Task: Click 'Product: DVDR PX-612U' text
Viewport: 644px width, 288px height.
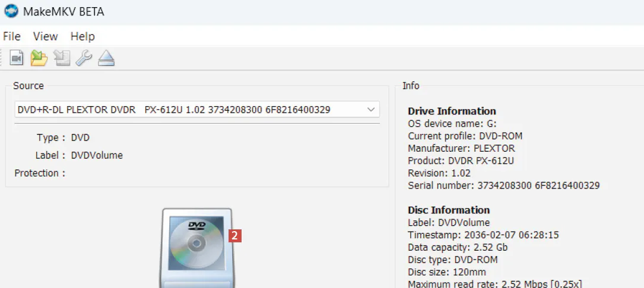Action: 461,161
